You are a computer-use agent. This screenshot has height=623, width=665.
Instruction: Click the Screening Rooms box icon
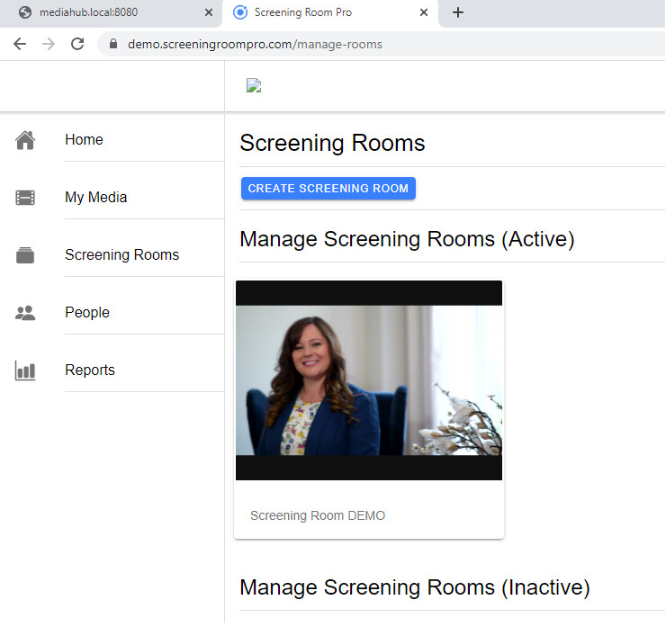point(25,255)
